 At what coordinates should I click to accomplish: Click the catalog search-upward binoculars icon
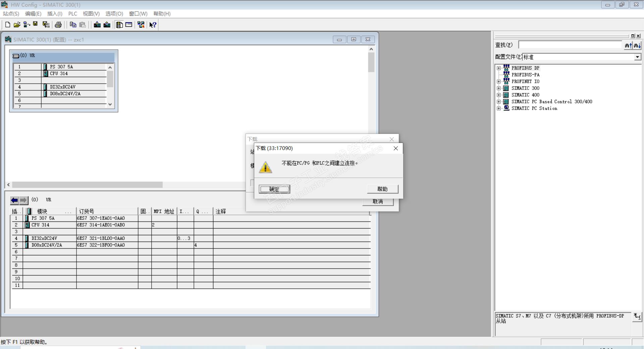pyautogui.click(x=628, y=45)
